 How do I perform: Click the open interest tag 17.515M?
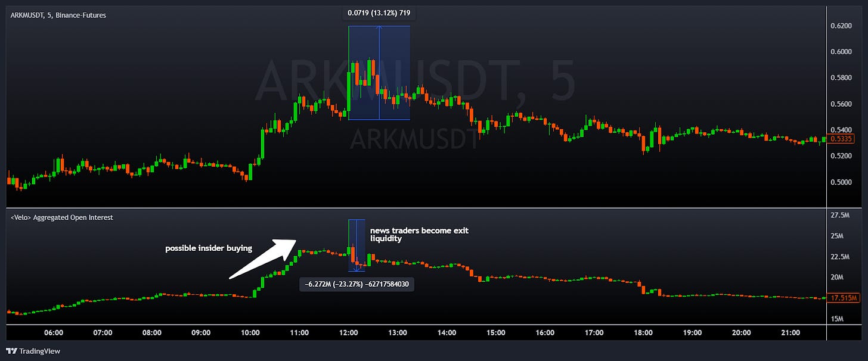pyautogui.click(x=844, y=297)
